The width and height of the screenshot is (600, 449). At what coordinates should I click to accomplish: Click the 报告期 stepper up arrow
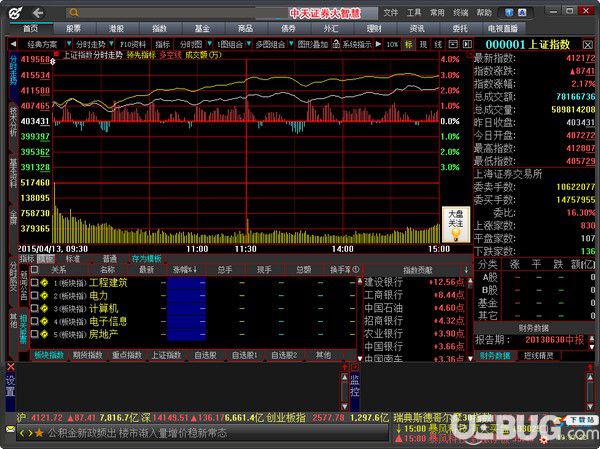(592, 338)
